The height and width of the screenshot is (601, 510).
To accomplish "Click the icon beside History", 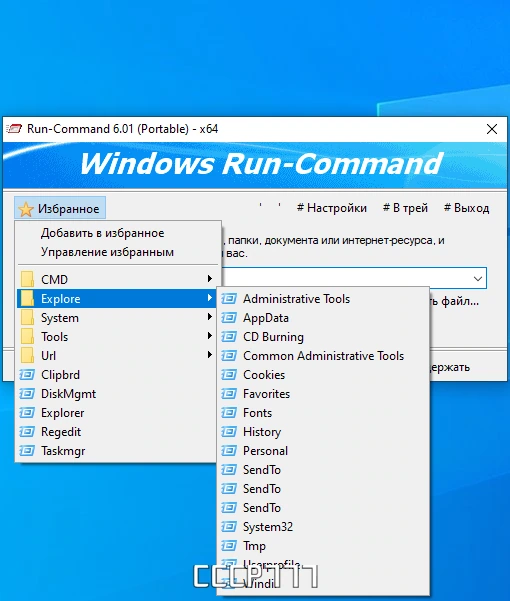I will (x=229, y=432).
